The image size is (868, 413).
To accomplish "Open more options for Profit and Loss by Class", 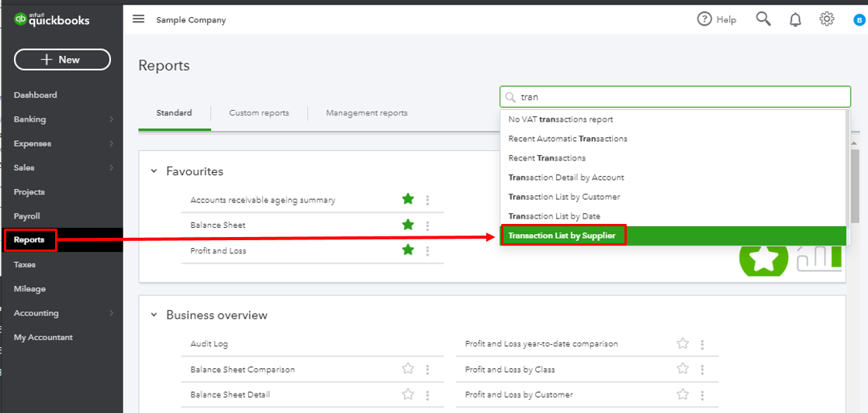I will (702, 370).
